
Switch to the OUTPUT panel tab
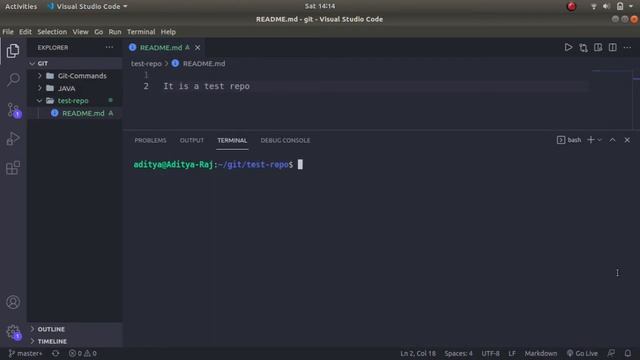[x=191, y=140]
